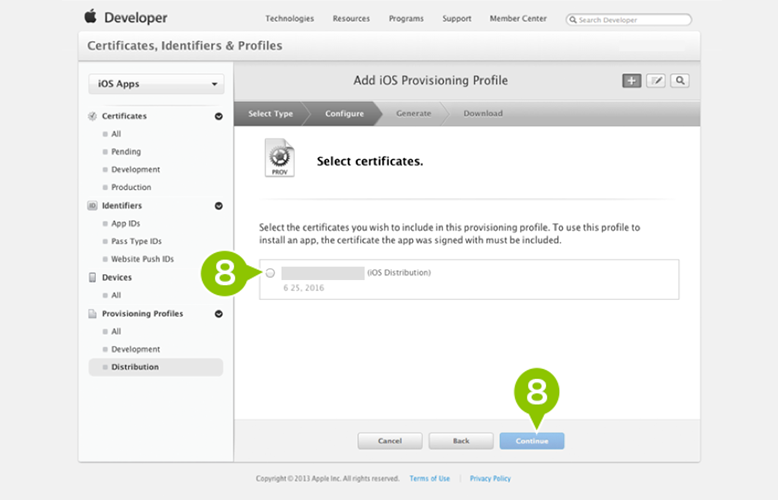Screen dimensions: 778x500
Task: Click the Apple logo icon
Action: pyautogui.click(x=90, y=16)
